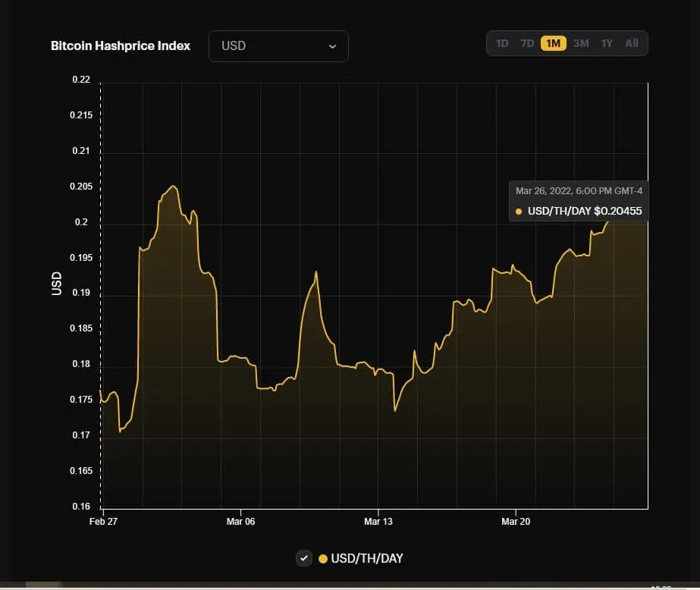Switch to the 3M view
Screen dimensions: 700x590
coord(580,43)
